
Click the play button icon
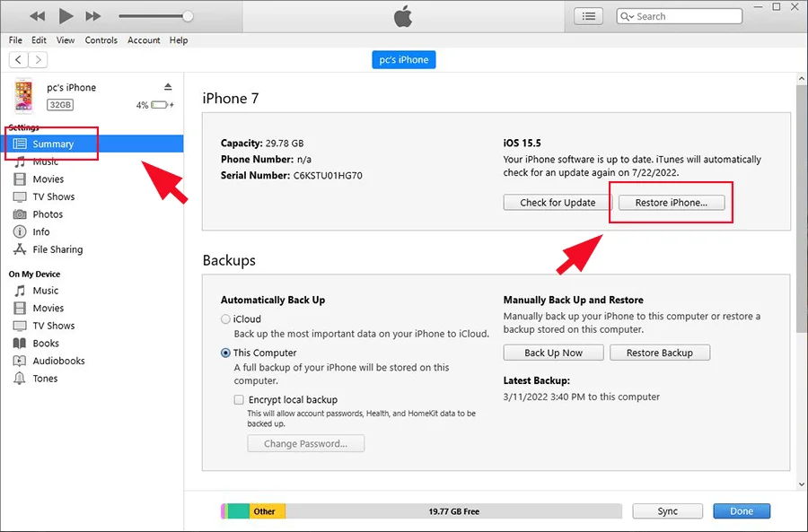point(66,16)
